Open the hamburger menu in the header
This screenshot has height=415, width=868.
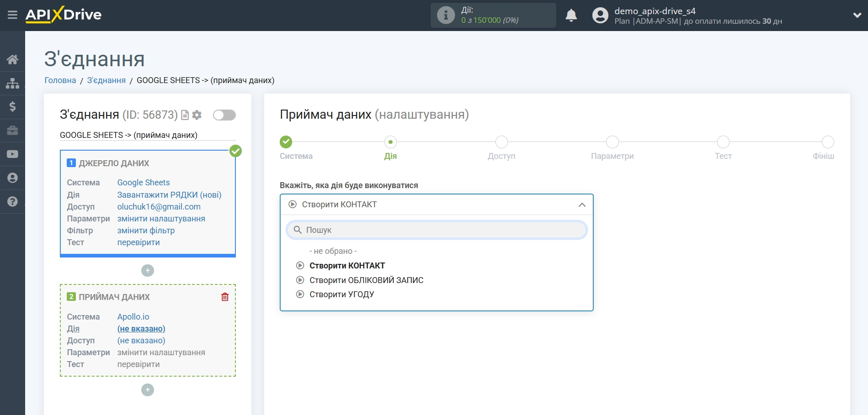[12, 15]
